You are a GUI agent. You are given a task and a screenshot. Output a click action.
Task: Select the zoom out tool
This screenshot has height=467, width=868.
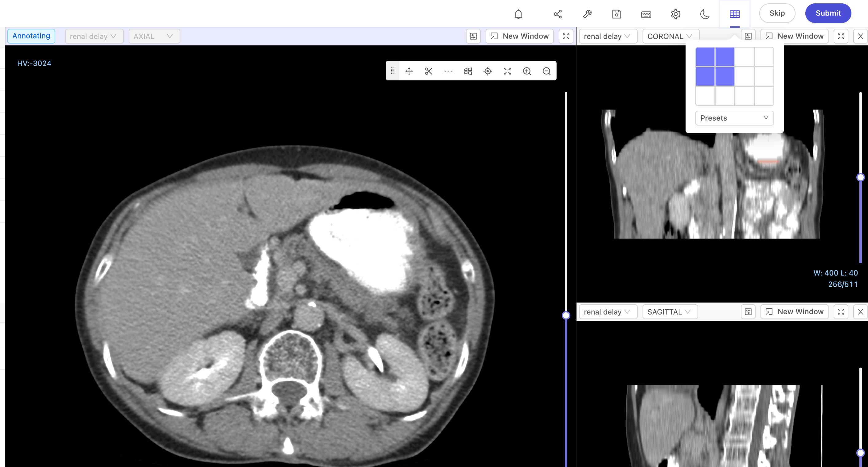546,71
